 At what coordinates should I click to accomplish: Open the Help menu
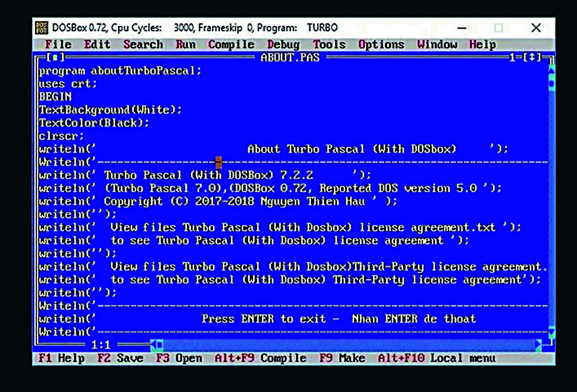482,44
